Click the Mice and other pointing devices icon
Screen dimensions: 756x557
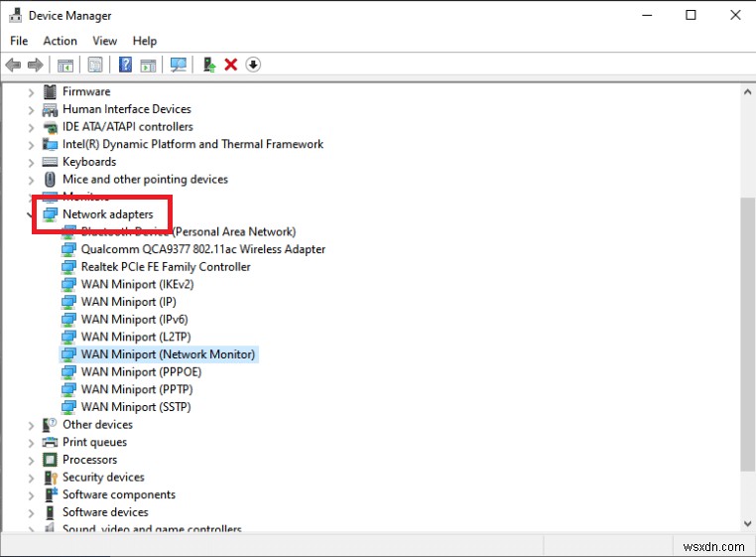pyautogui.click(x=50, y=180)
